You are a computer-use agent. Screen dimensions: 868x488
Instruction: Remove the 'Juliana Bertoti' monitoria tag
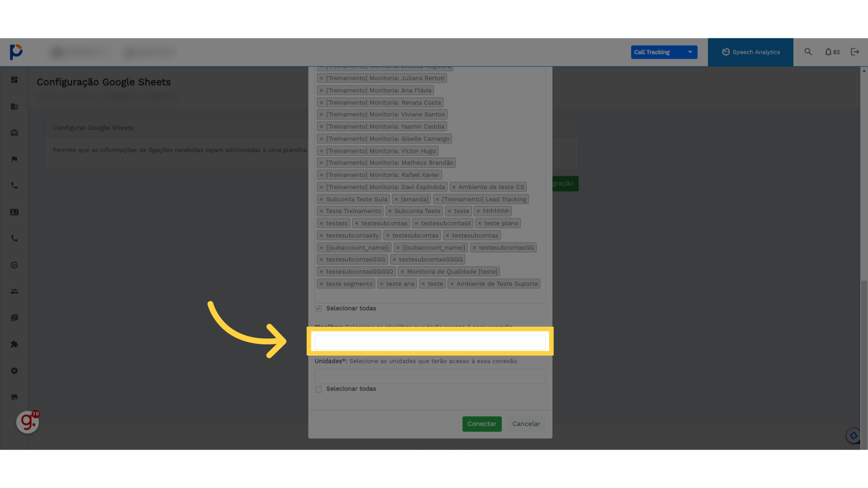click(321, 78)
